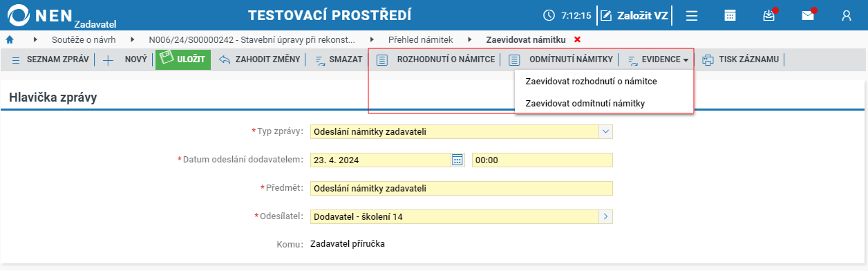Open the user profile icon
Viewport: 868px width, 271px height.
pyautogui.click(x=847, y=15)
